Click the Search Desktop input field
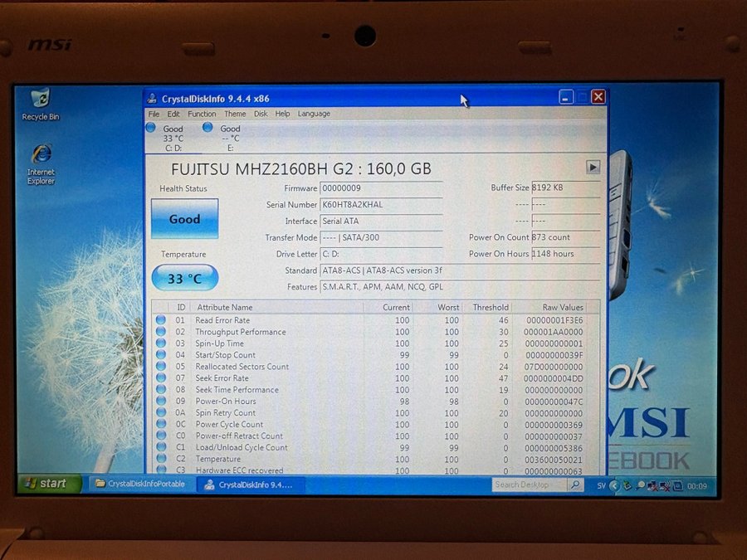Image resolution: width=747 pixels, height=560 pixels. 528,485
